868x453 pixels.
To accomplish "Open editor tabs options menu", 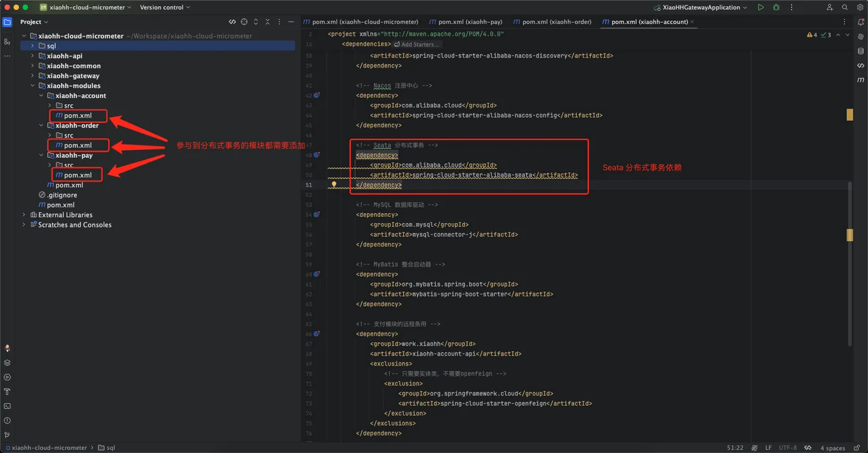I will click(x=844, y=22).
